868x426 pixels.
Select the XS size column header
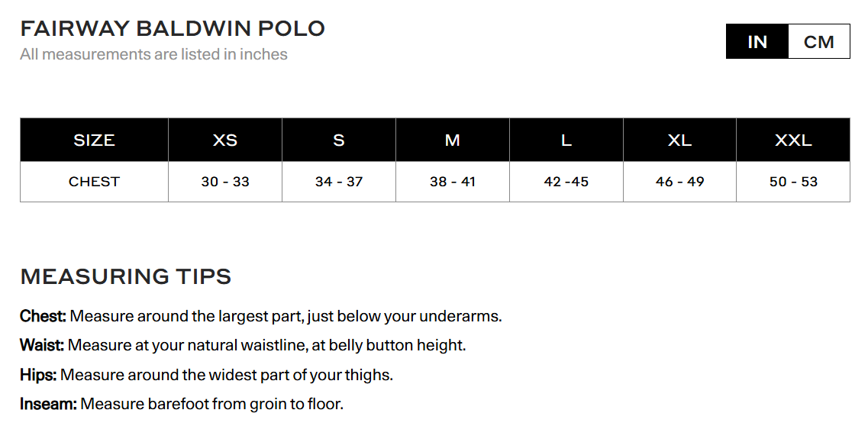pos(225,140)
